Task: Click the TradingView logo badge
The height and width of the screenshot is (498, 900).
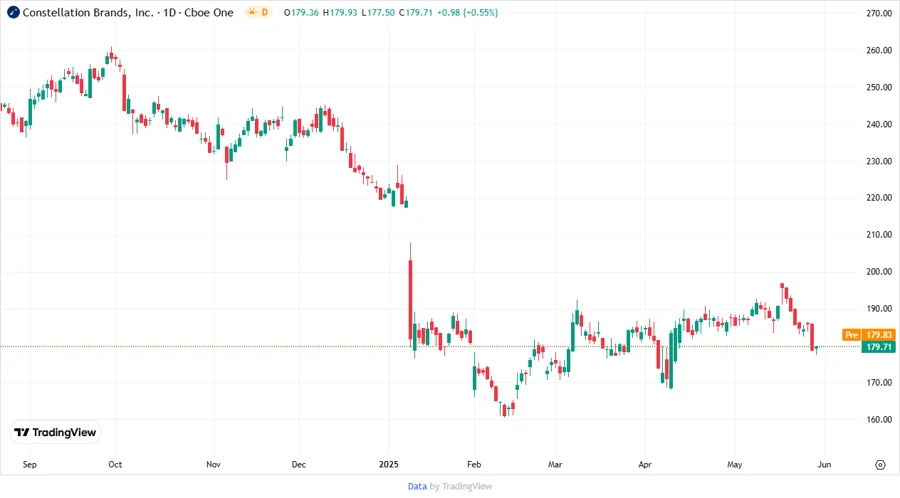Action: (56, 433)
